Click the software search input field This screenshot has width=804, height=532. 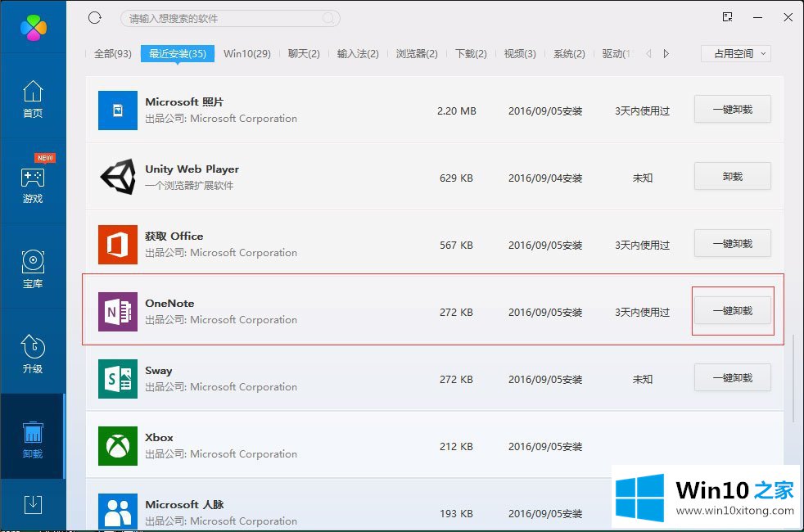pyautogui.click(x=230, y=19)
